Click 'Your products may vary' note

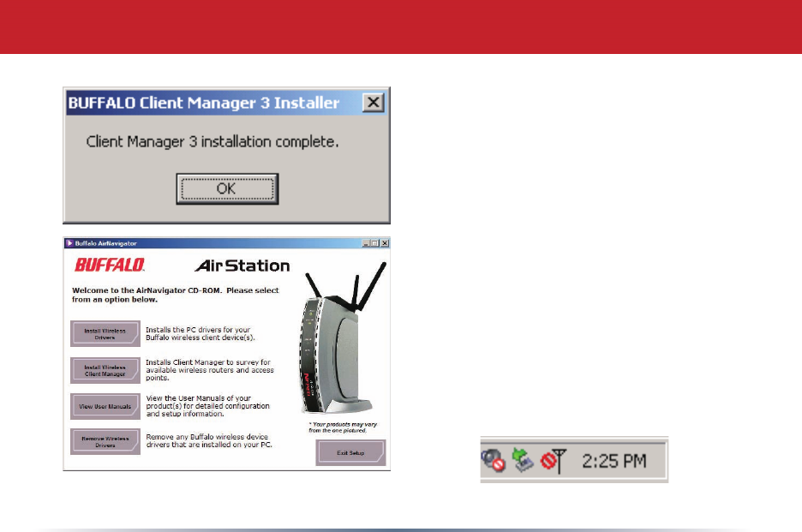pyautogui.click(x=343, y=427)
